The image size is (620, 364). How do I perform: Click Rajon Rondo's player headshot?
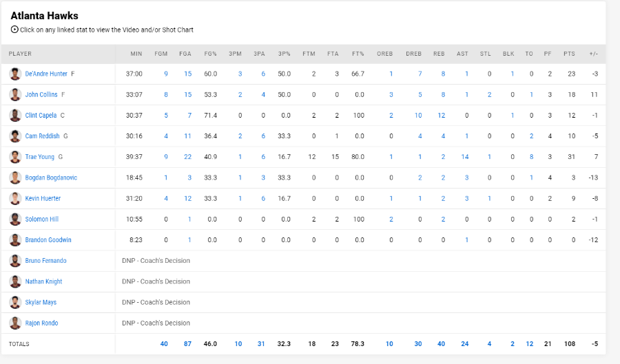15,323
